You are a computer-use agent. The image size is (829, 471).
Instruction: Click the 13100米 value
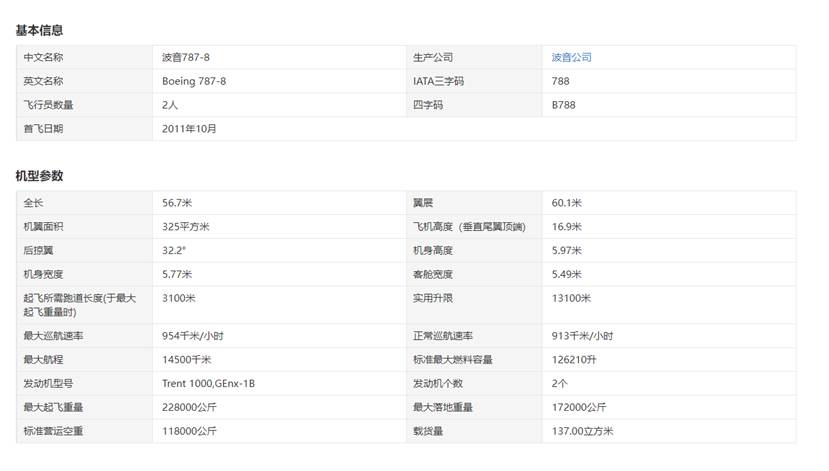572,298
